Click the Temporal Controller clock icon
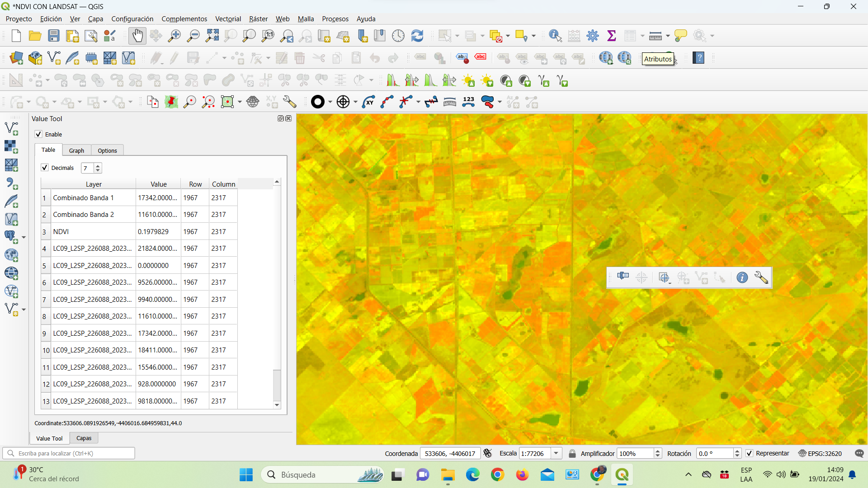The height and width of the screenshot is (488, 868). click(398, 36)
